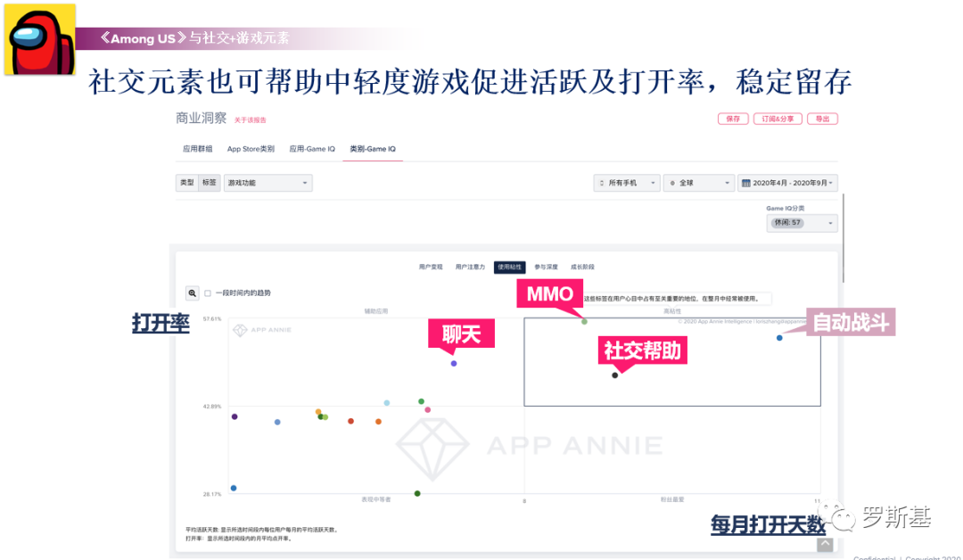Click the 订阅&分享 button

click(778, 119)
